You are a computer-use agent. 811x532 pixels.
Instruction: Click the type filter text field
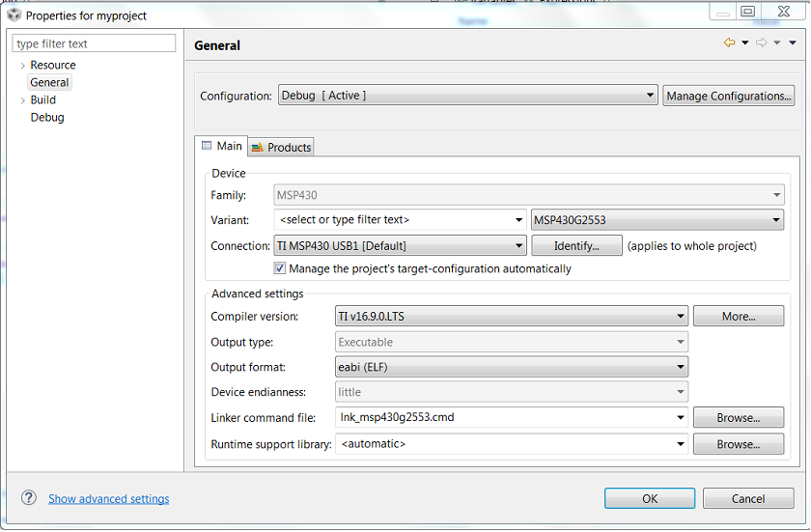point(94,43)
